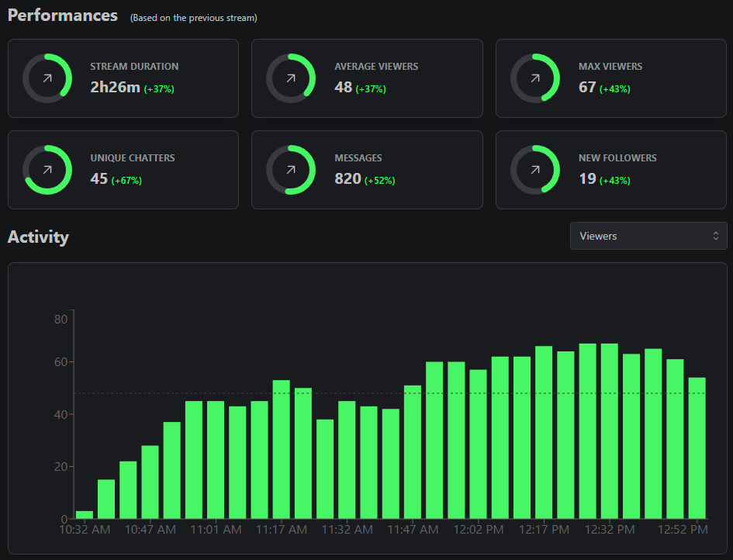Image resolution: width=733 pixels, height=560 pixels.
Task: Click the (+52%) messages change label
Action: point(379,181)
